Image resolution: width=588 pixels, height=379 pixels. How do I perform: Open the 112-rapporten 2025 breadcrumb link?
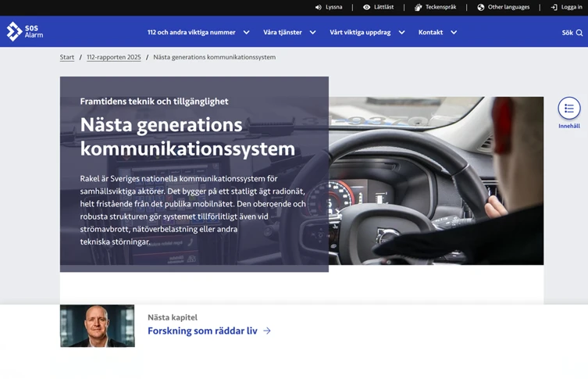coord(114,57)
